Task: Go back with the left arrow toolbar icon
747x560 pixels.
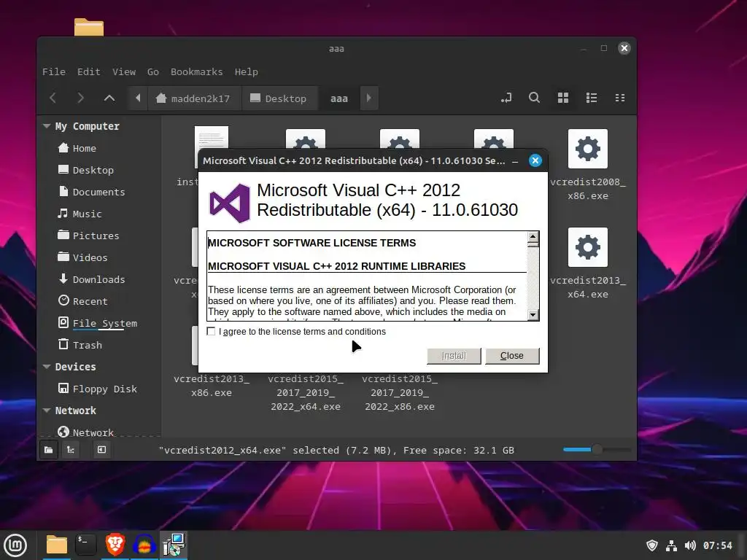Action: tap(53, 98)
